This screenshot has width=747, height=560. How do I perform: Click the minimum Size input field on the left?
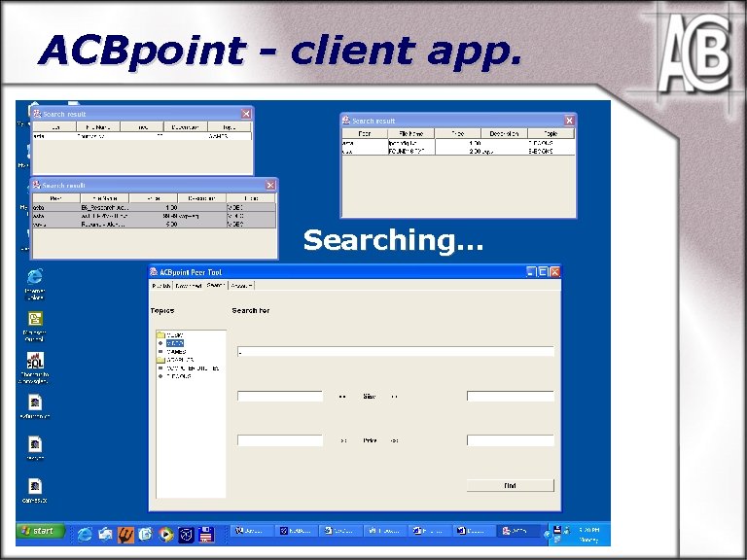(280, 396)
